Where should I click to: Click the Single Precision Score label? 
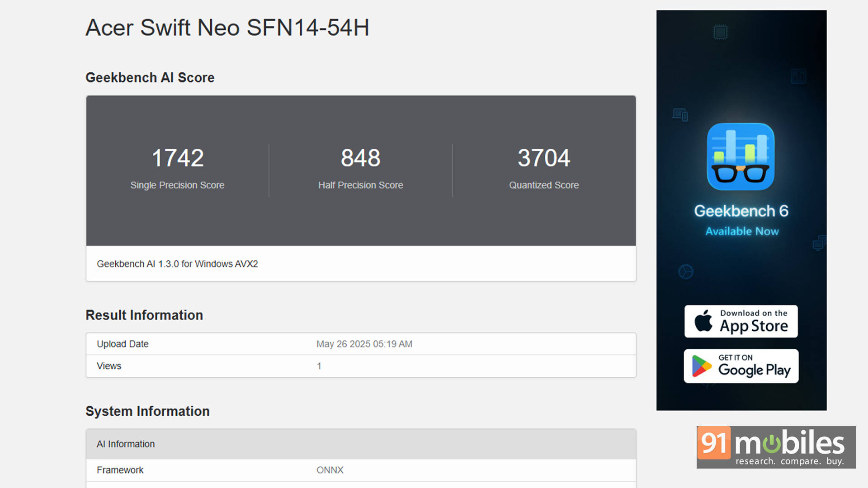coord(177,185)
